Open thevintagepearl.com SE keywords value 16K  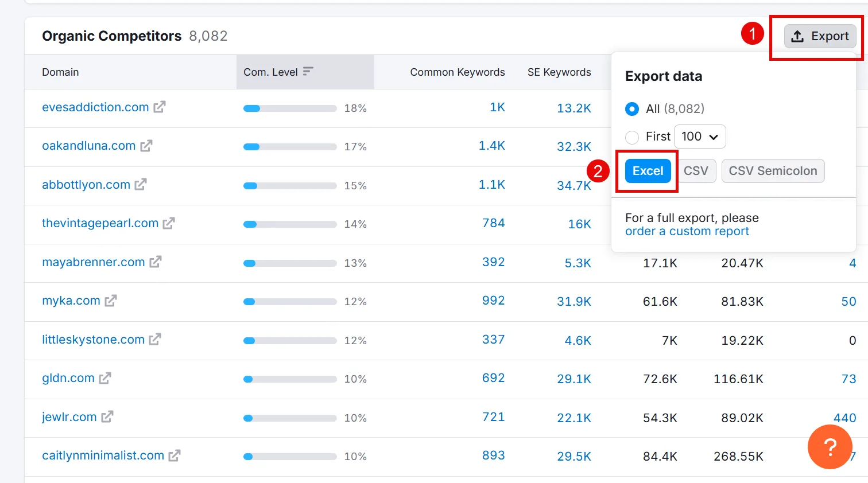coord(580,224)
